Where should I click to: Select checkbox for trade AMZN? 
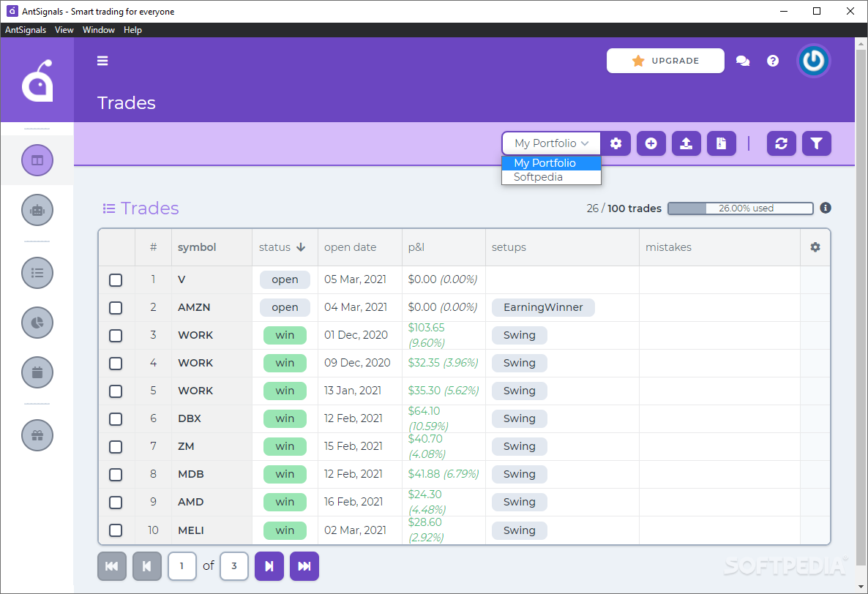coord(116,307)
